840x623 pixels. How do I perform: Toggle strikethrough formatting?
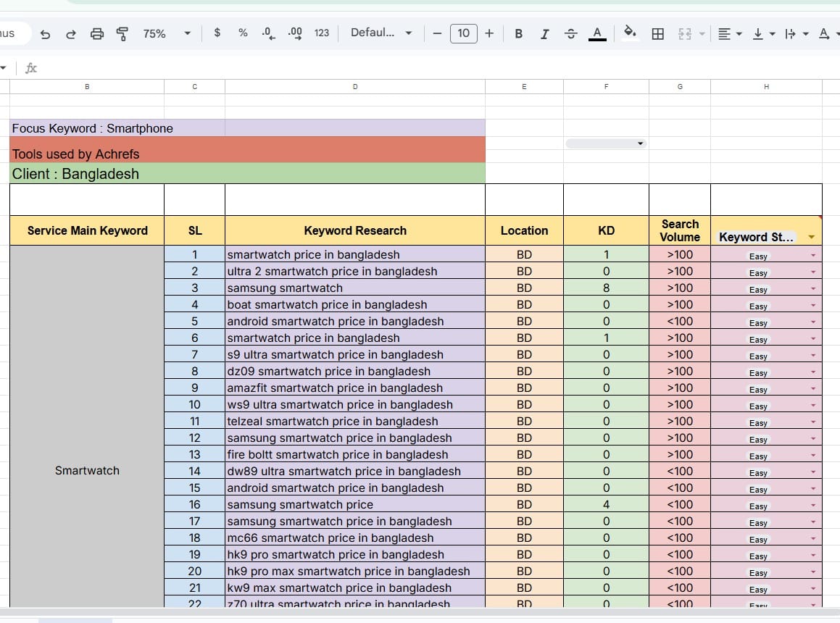[x=571, y=33]
